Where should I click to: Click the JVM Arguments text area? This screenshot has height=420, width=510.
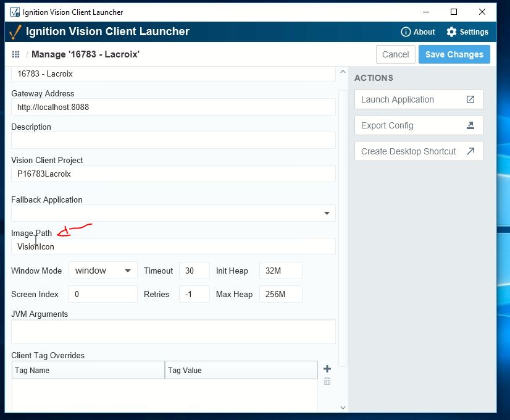[x=173, y=332]
